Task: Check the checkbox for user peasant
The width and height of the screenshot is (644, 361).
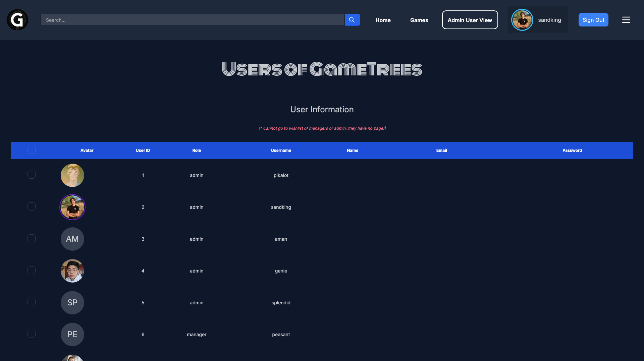Action: [x=31, y=334]
